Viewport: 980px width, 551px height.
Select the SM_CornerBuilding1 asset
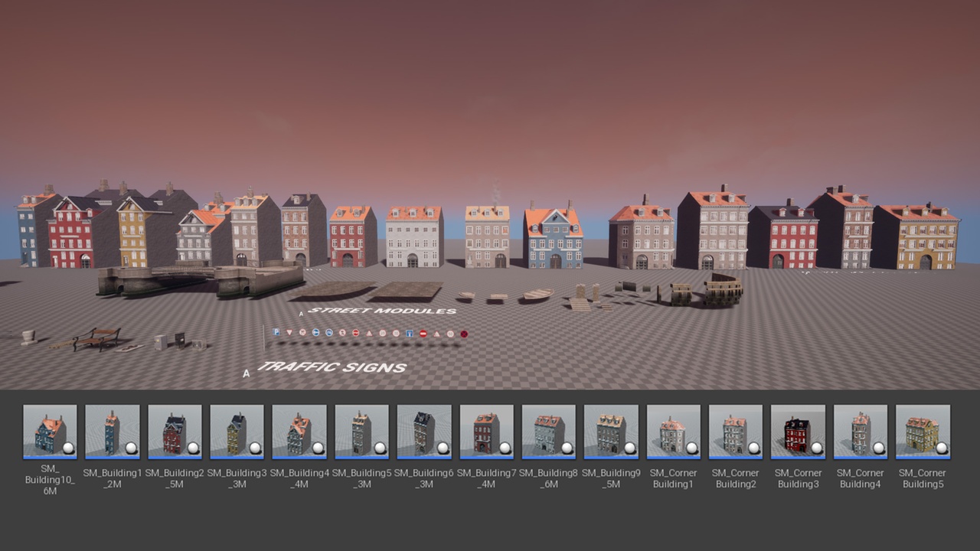coord(673,432)
